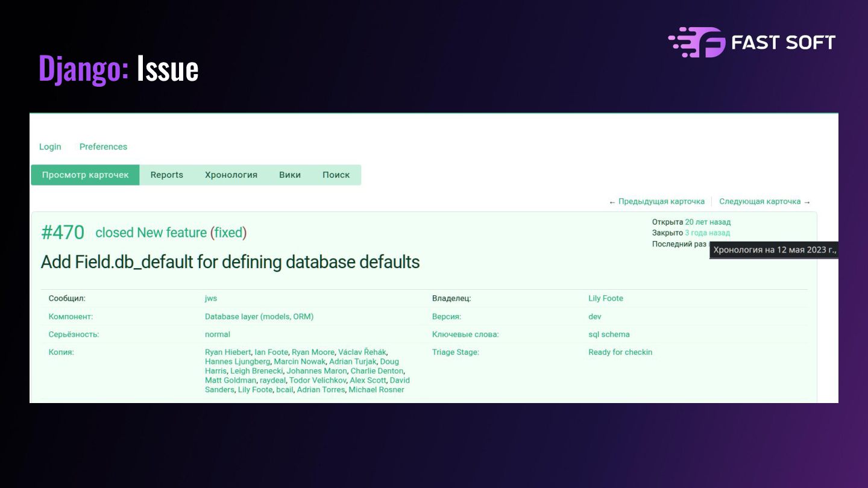Click the '3 года назад' closed link

tap(707, 233)
